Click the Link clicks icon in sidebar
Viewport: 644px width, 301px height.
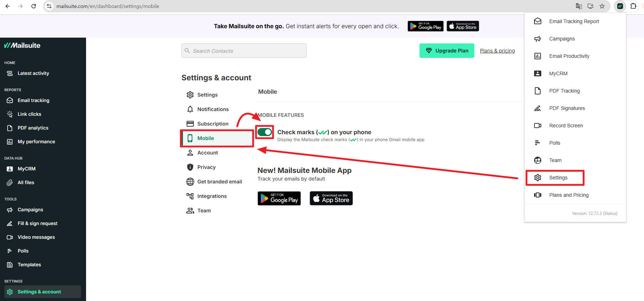click(10, 114)
